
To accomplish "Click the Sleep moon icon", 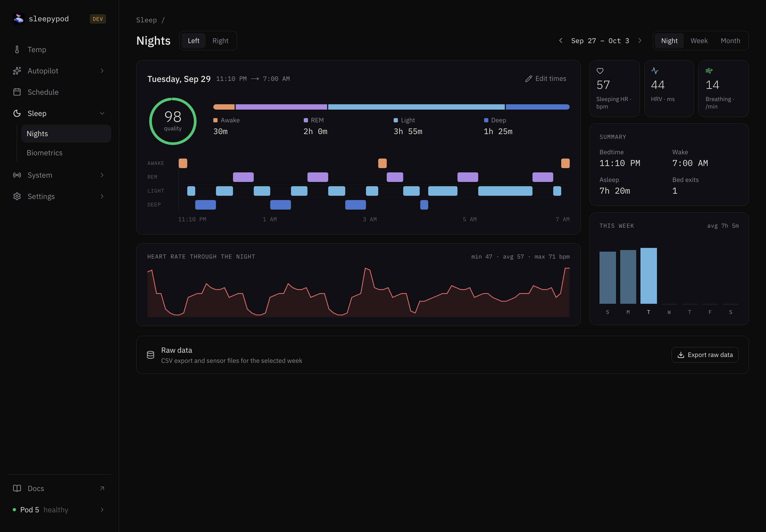I will pos(17,113).
